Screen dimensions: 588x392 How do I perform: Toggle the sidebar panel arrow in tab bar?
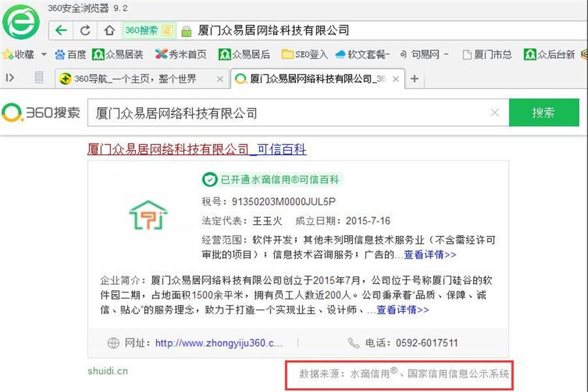(10, 78)
